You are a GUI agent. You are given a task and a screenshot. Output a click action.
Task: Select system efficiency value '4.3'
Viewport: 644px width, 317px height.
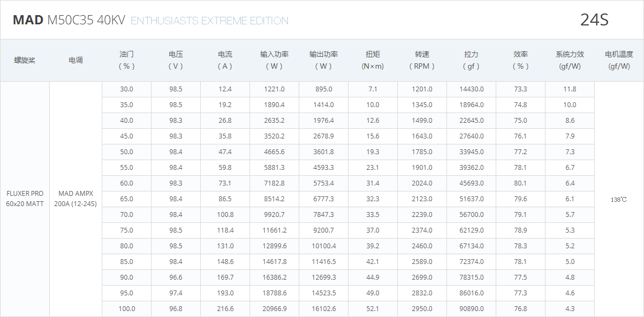[570, 309]
